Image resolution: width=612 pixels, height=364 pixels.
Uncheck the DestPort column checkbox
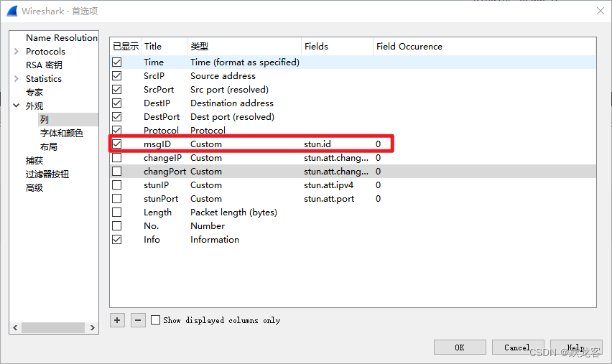(x=116, y=116)
